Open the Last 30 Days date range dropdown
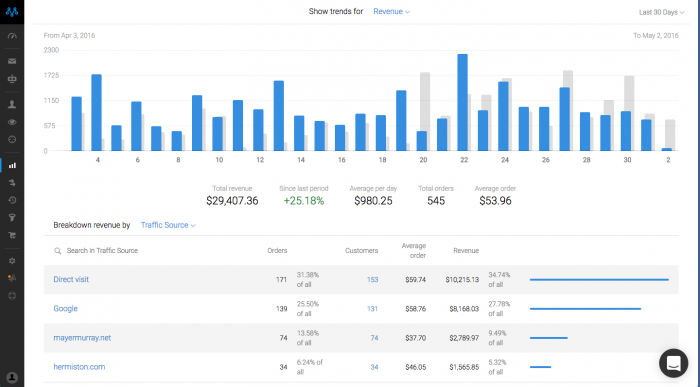Image resolution: width=700 pixels, height=387 pixels. [662, 12]
